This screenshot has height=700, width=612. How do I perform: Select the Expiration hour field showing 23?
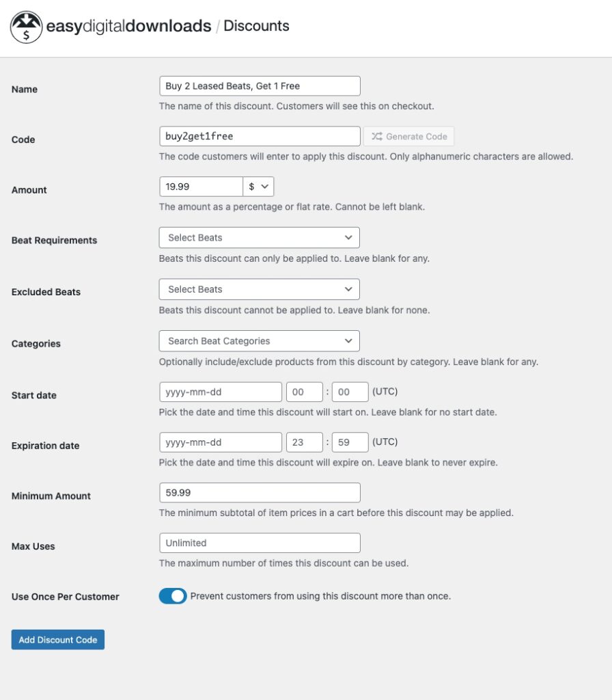click(x=305, y=442)
